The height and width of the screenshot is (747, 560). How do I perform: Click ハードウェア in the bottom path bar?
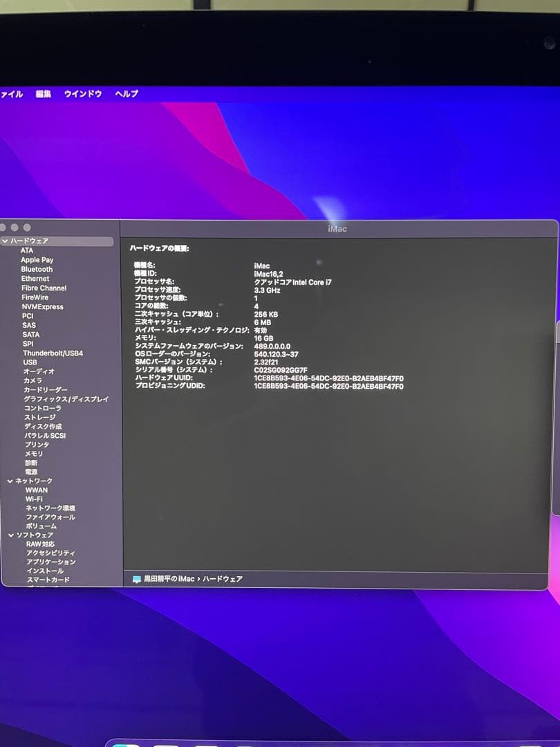click(x=223, y=579)
